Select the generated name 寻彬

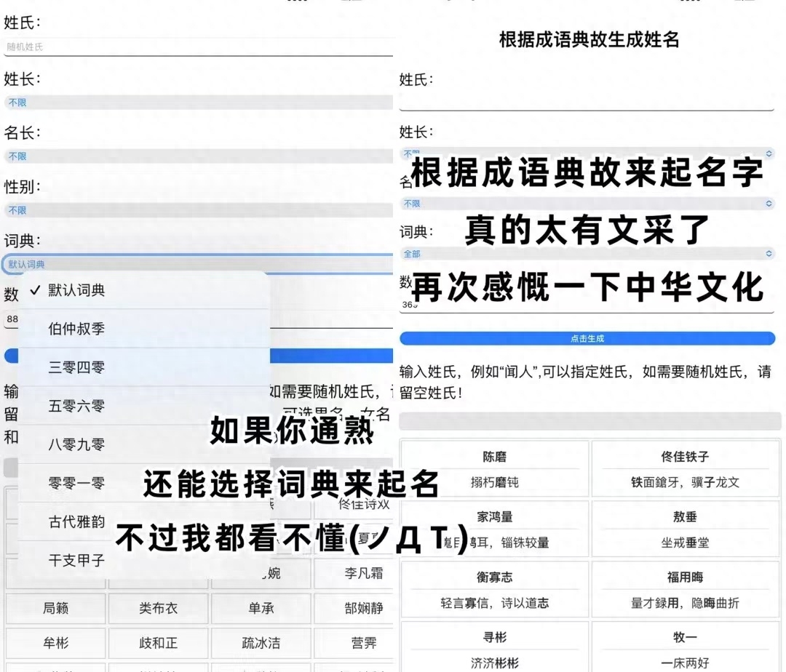coord(495,637)
